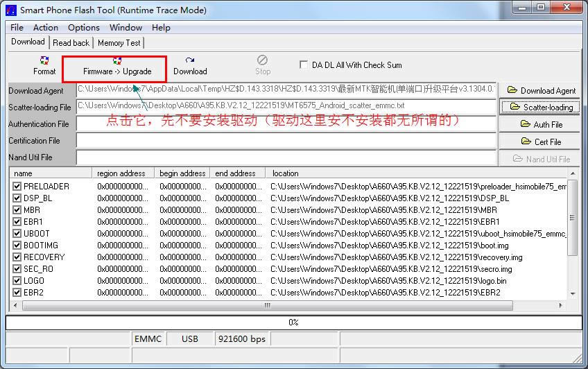Open the Download Agent folder button

(540, 90)
